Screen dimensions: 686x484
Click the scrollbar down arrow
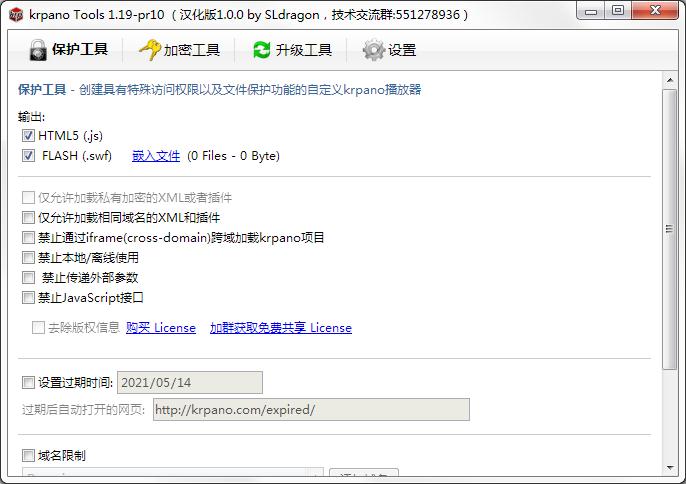pos(670,468)
